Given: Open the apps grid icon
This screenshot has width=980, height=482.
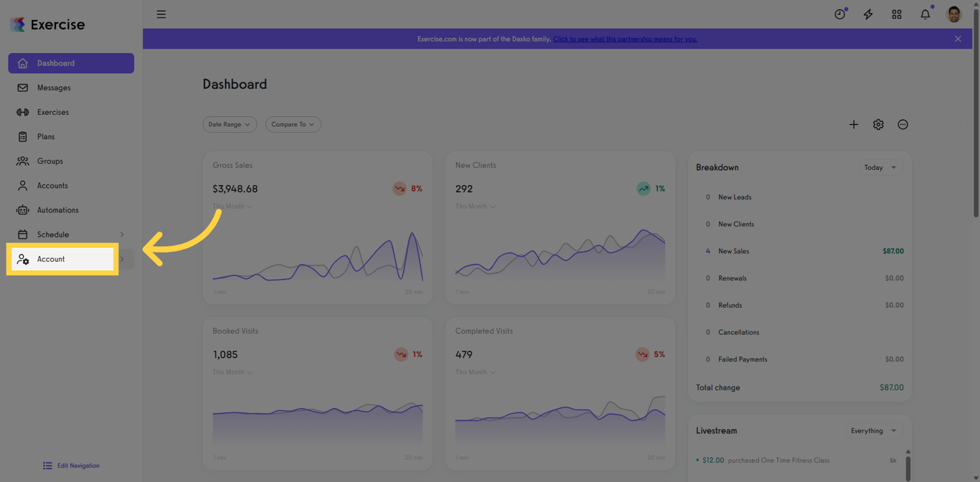Looking at the screenshot, I should (x=897, y=14).
